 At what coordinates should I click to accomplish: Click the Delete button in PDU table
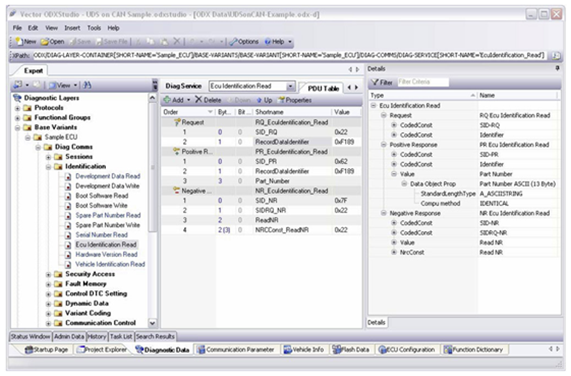tap(208, 100)
